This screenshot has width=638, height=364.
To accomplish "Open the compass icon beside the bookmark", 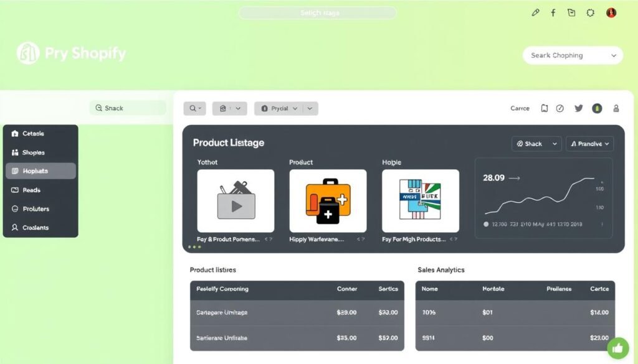I will pos(559,108).
